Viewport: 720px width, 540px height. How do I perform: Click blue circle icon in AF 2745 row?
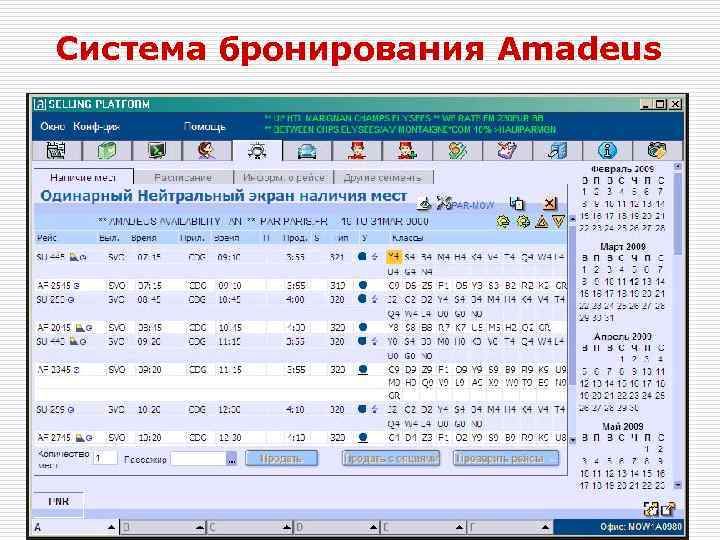click(x=363, y=437)
